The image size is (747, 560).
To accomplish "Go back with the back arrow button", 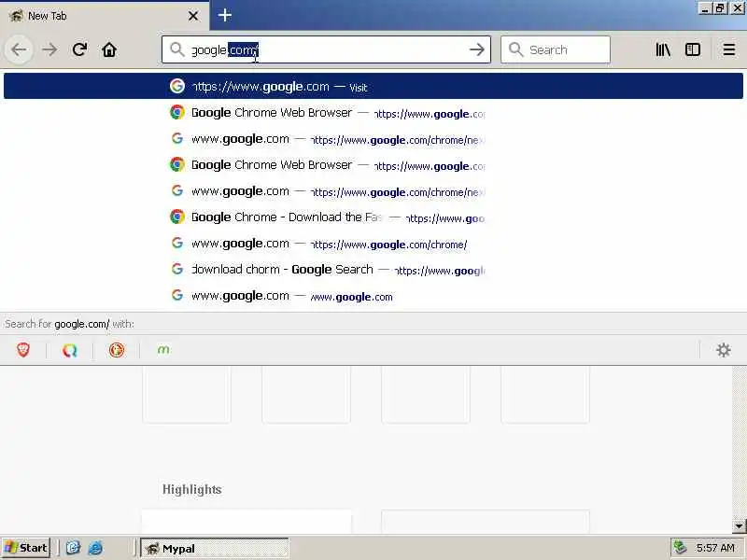I will coord(19,49).
